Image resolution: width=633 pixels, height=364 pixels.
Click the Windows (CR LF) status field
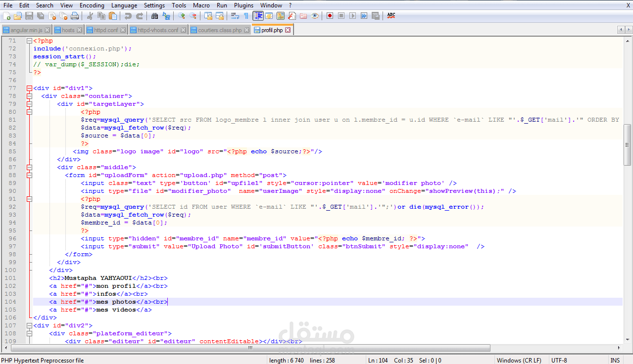(519, 360)
